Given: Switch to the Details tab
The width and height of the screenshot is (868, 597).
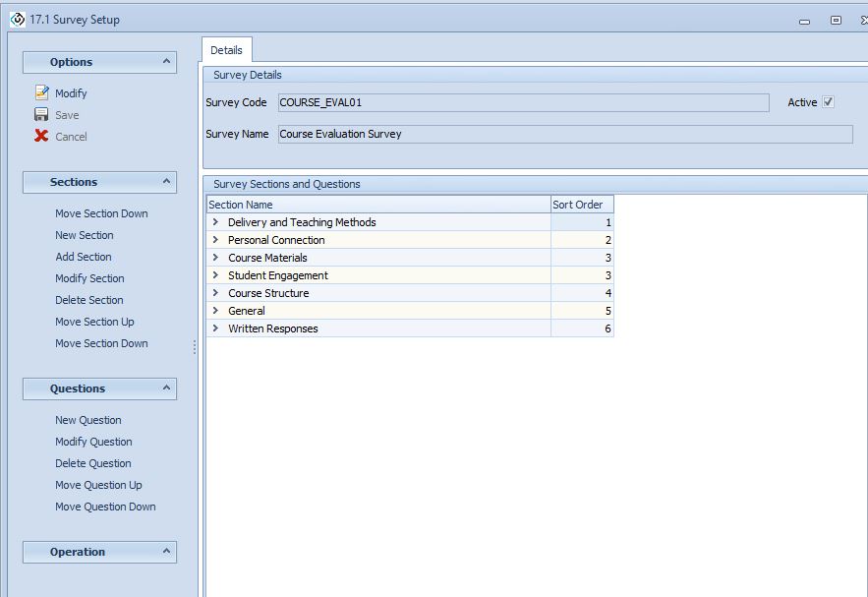Looking at the screenshot, I should [x=226, y=50].
